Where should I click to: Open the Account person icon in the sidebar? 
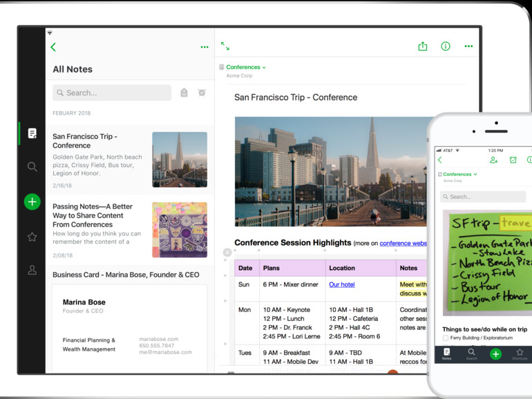pos(32,270)
